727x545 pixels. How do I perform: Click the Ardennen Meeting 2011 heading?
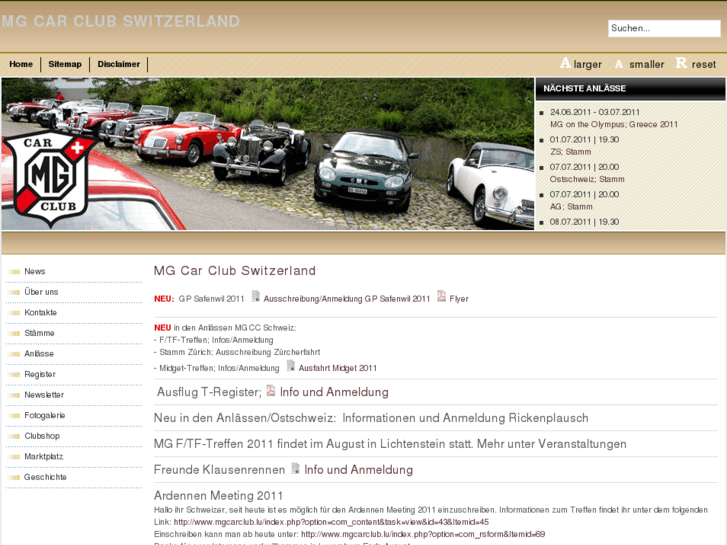pos(218,495)
